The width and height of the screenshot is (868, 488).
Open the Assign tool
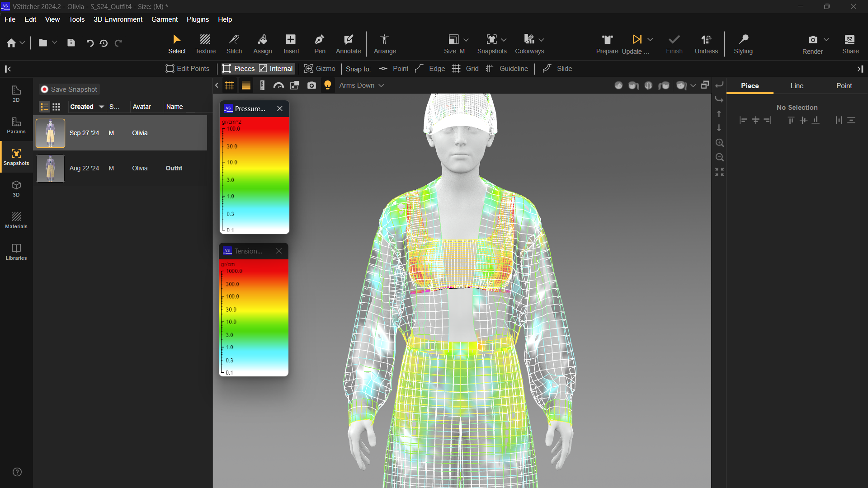point(262,43)
